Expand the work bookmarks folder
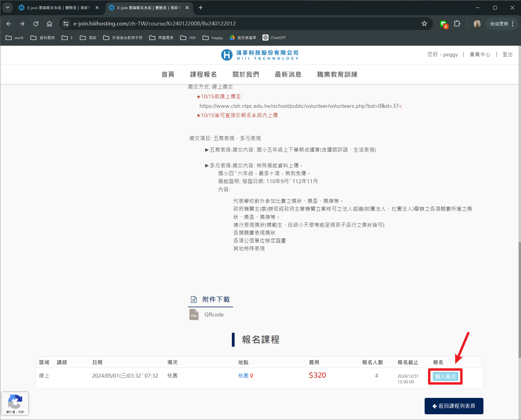The height and width of the screenshot is (420, 521). click(15, 38)
